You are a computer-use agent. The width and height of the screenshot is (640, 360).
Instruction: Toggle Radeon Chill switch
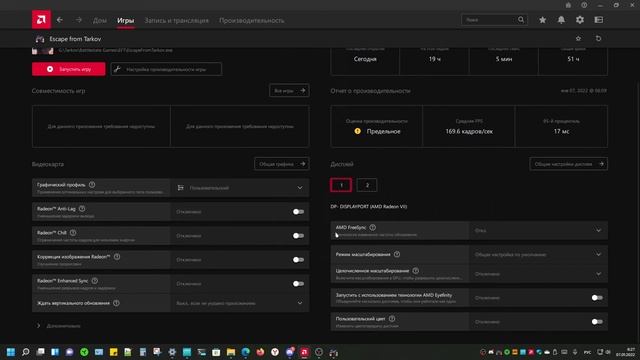click(298, 236)
